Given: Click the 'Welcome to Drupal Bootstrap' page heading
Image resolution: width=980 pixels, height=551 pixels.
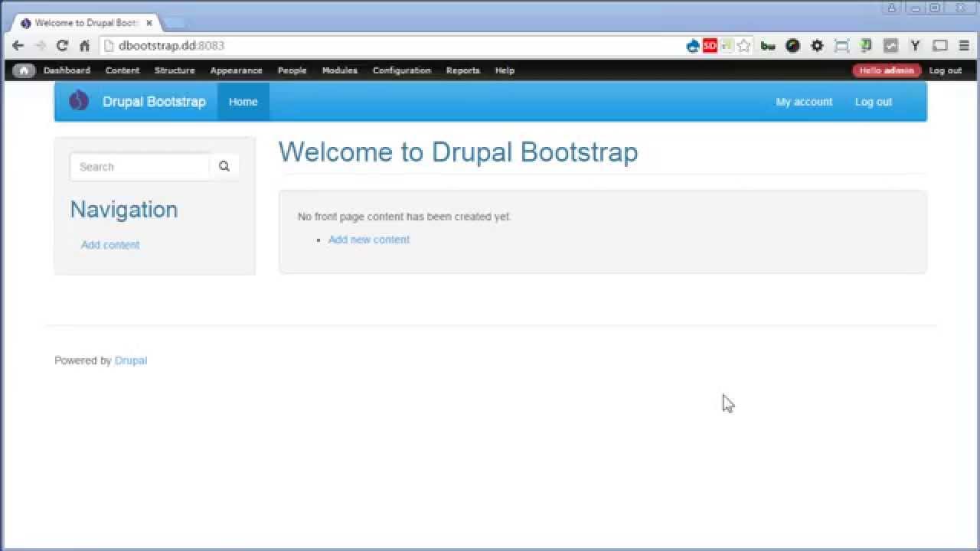Looking at the screenshot, I should coord(458,152).
